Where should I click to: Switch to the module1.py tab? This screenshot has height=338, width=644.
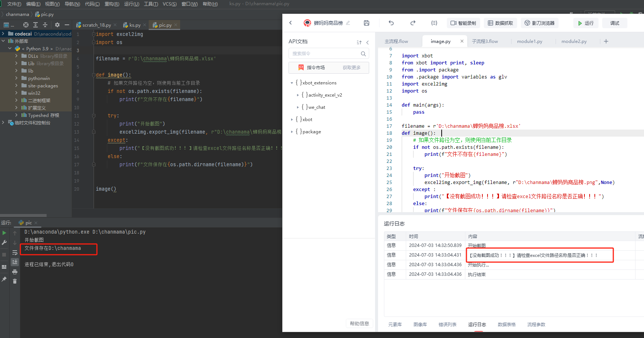point(530,41)
